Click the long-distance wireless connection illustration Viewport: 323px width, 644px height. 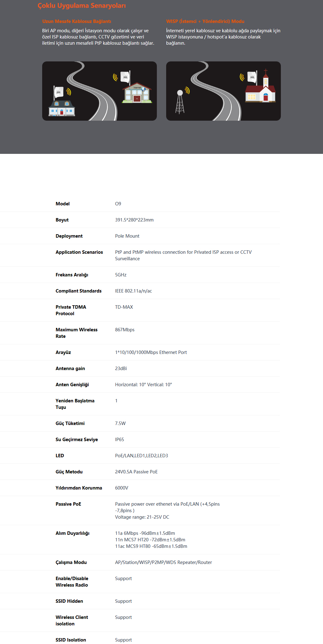(99, 91)
